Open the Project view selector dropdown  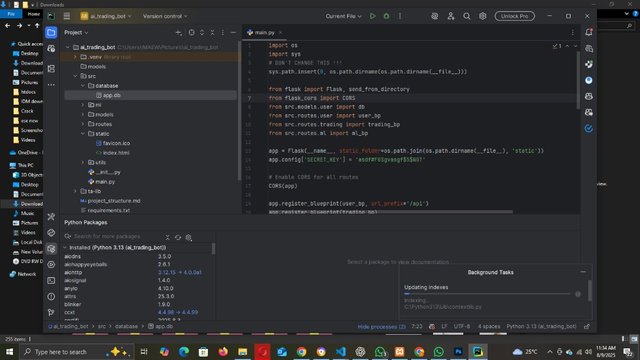coord(76,33)
